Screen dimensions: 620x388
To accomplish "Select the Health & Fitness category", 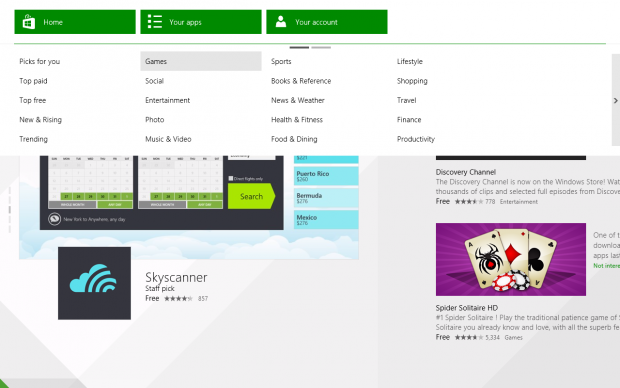I will 297,119.
